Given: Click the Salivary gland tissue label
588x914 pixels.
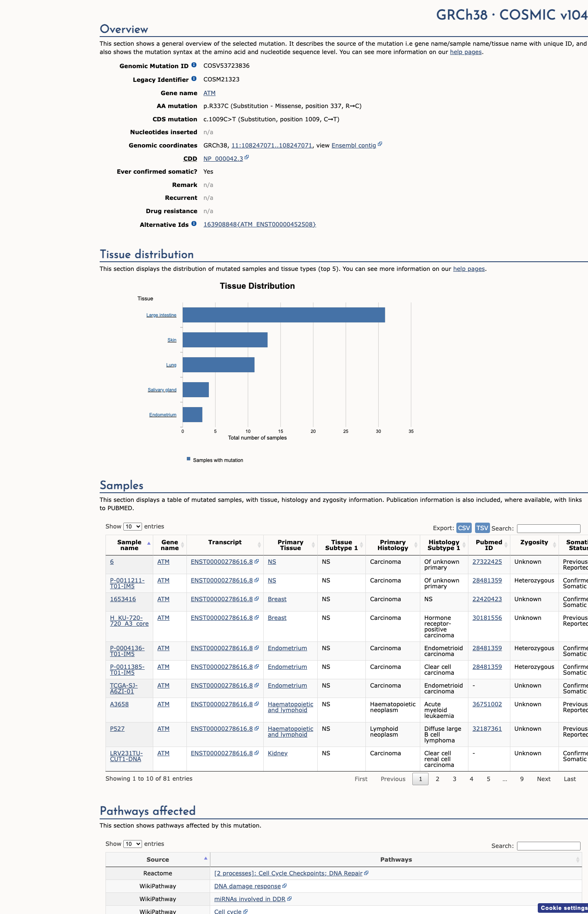Looking at the screenshot, I should click(x=162, y=390).
